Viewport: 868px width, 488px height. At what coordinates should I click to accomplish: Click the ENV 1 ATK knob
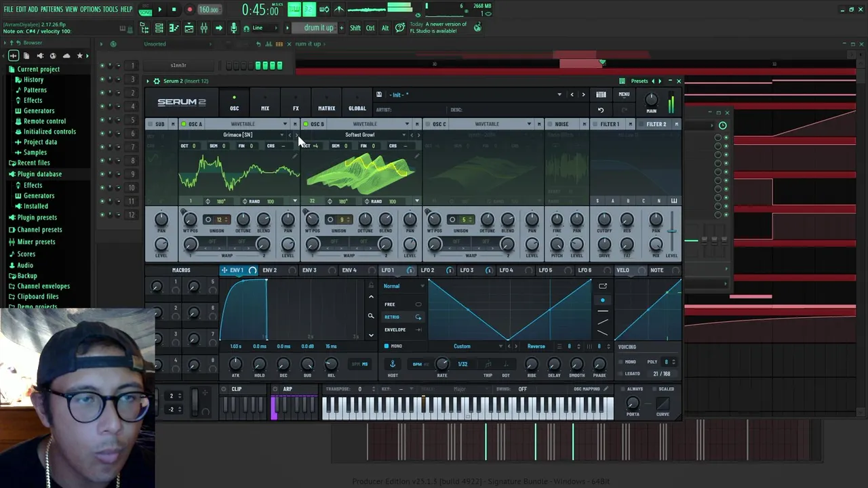235,365
